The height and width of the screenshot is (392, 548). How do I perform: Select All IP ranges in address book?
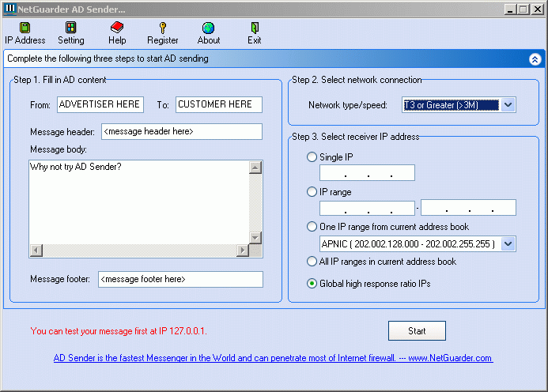312,262
